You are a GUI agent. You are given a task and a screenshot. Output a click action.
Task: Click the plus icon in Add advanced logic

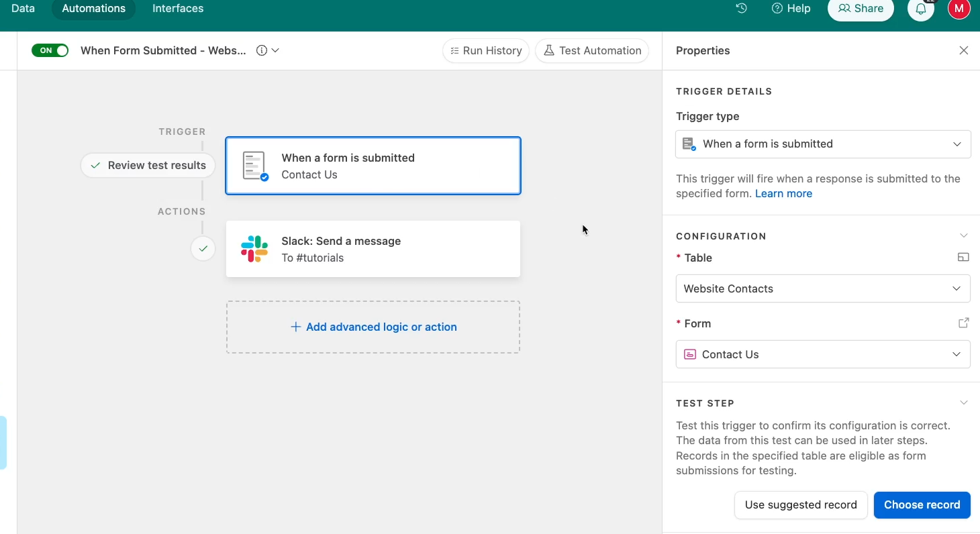295,327
